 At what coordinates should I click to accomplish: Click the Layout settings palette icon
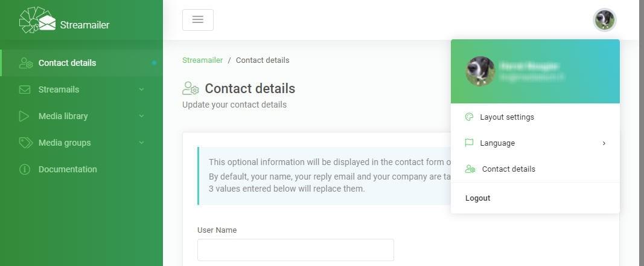pos(469,117)
